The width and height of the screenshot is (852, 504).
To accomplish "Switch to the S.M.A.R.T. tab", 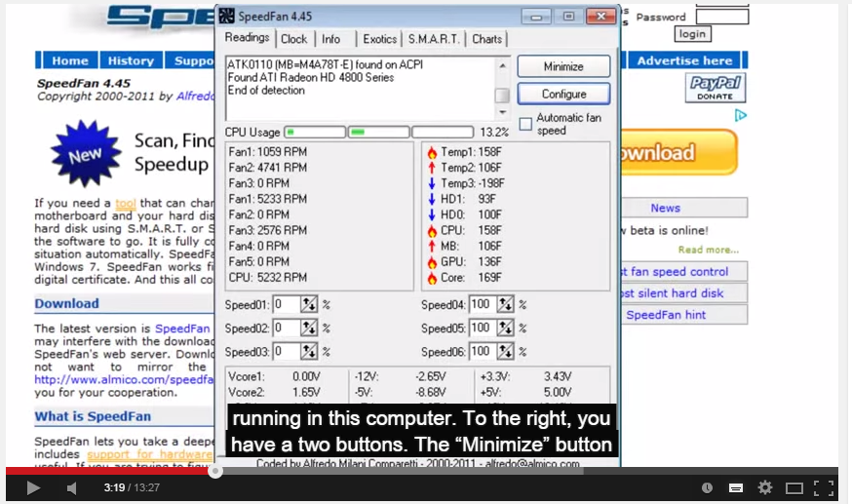I will (434, 39).
